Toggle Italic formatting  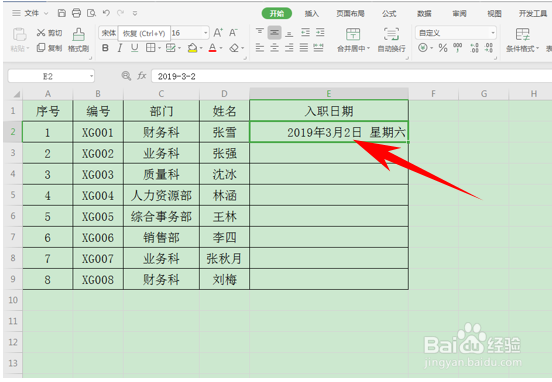(x=120, y=48)
